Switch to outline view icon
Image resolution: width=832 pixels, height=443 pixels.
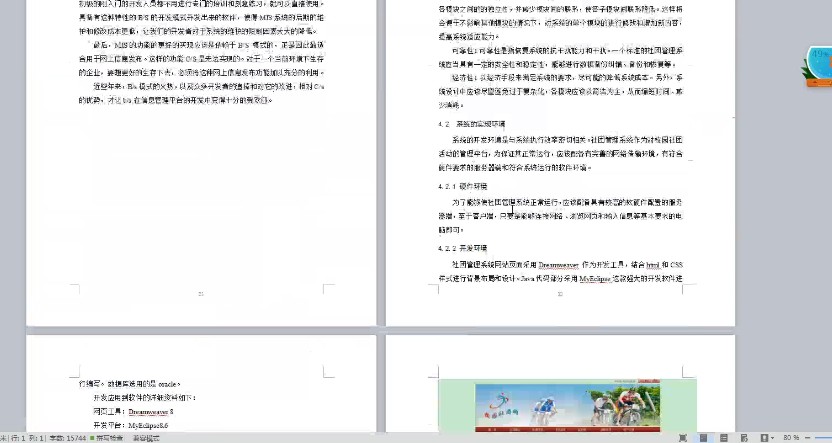tap(724, 438)
